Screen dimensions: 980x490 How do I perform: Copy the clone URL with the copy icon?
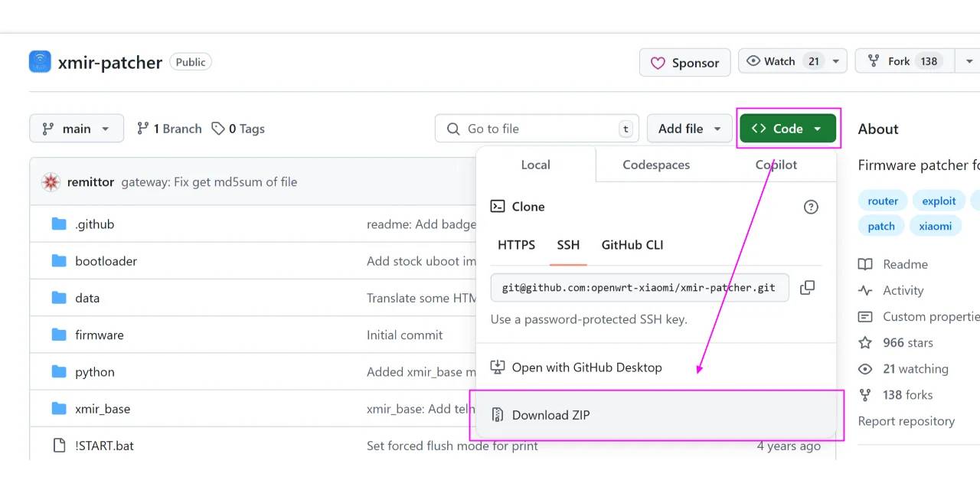click(x=807, y=288)
